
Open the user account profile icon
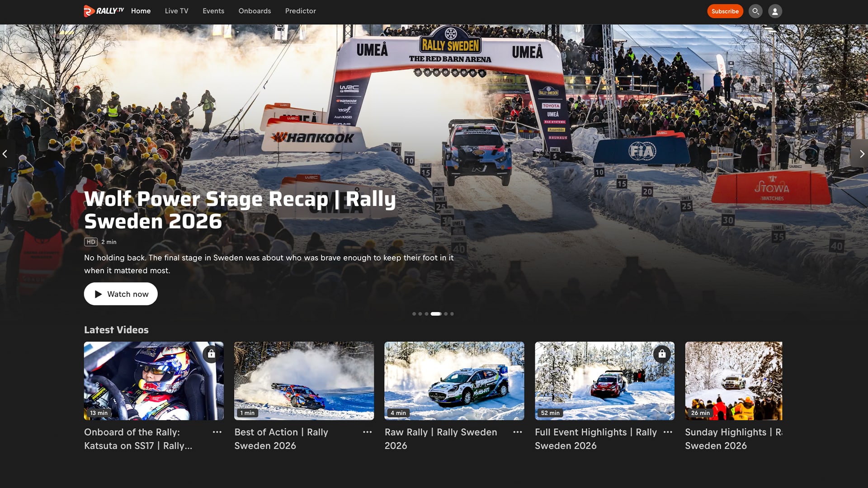pyautogui.click(x=775, y=11)
